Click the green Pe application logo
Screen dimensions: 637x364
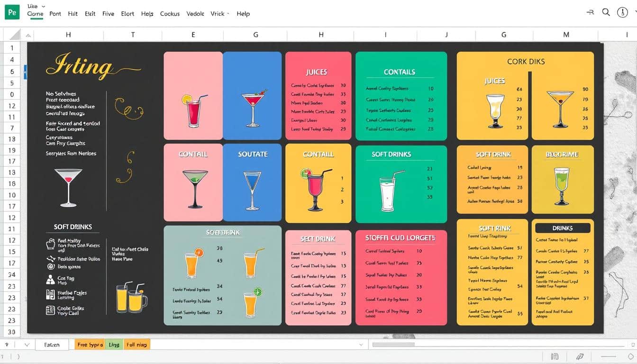12,12
